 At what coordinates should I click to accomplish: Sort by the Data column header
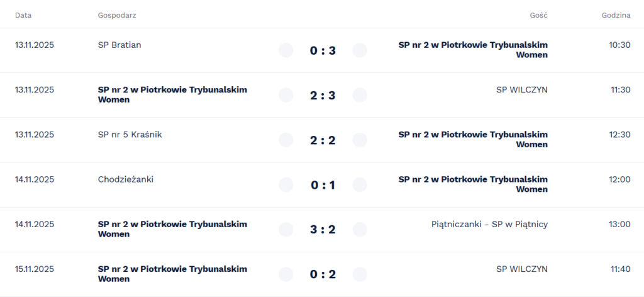[23, 15]
